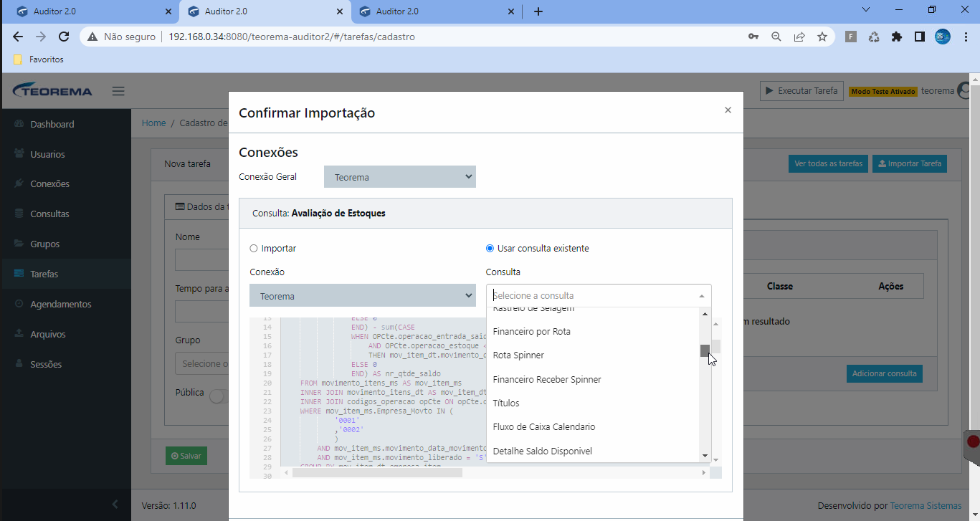Screen dimensions: 980x521
Task: Click the Teorema Sistemas footer link
Action: (x=926, y=505)
